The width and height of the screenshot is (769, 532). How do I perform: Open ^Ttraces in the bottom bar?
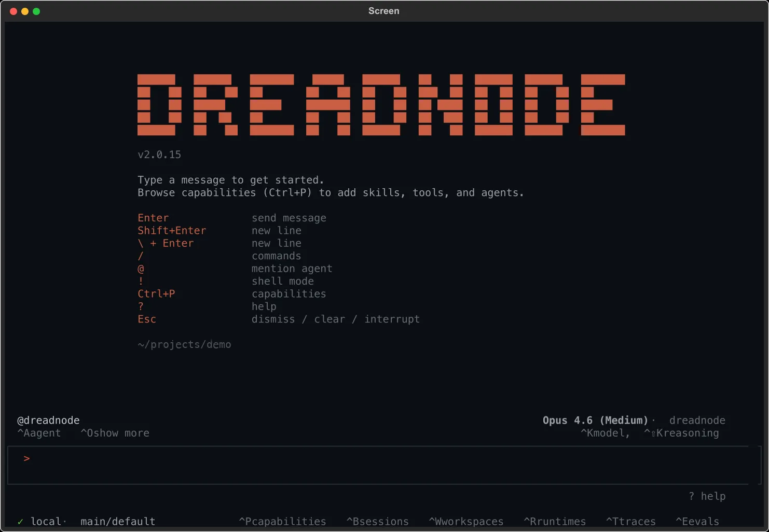(x=631, y=522)
